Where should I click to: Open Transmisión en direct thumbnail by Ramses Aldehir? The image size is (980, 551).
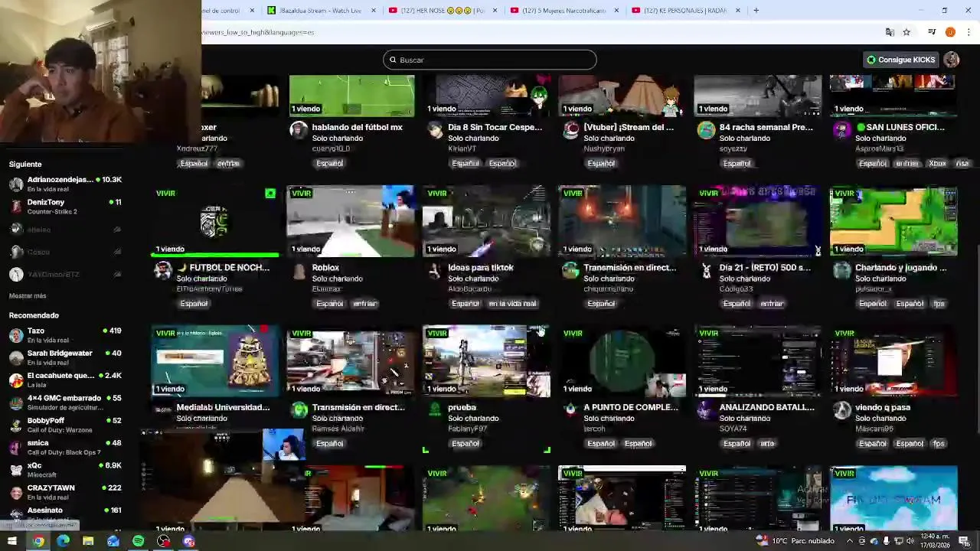(x=351, y=361)
